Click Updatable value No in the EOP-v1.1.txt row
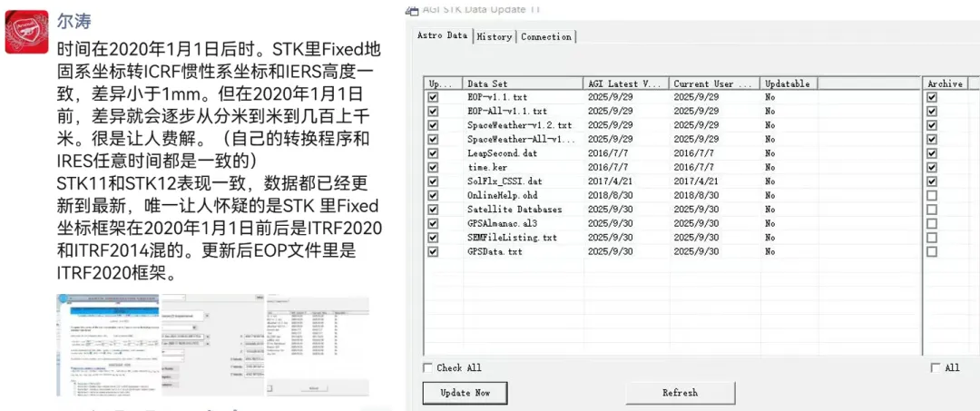 click(770, 97)
